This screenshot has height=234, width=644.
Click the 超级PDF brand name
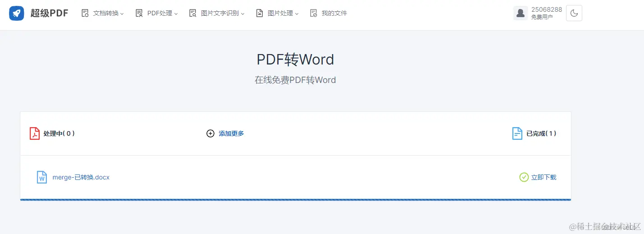pos(50,13)
